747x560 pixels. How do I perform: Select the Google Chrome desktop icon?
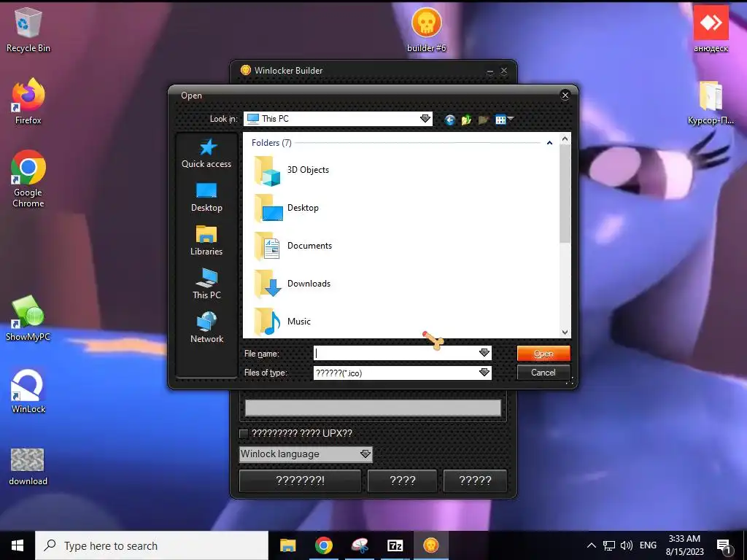(28, 179)
